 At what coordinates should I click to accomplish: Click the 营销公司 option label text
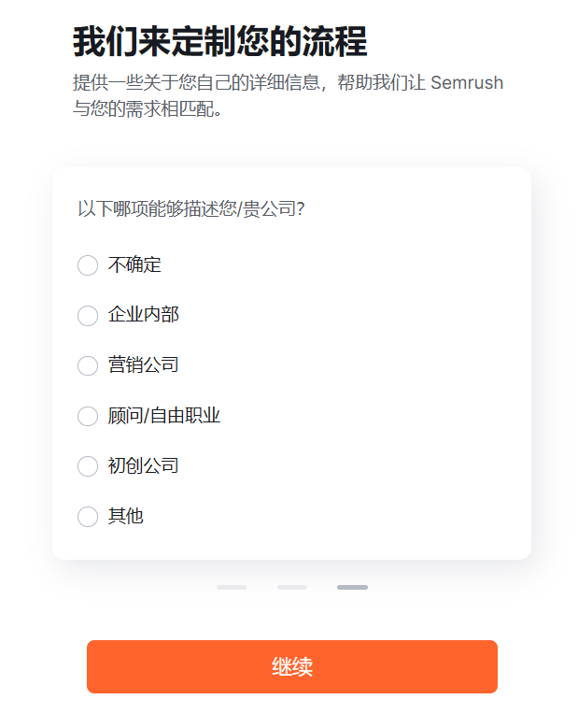(x=144, y=364)
